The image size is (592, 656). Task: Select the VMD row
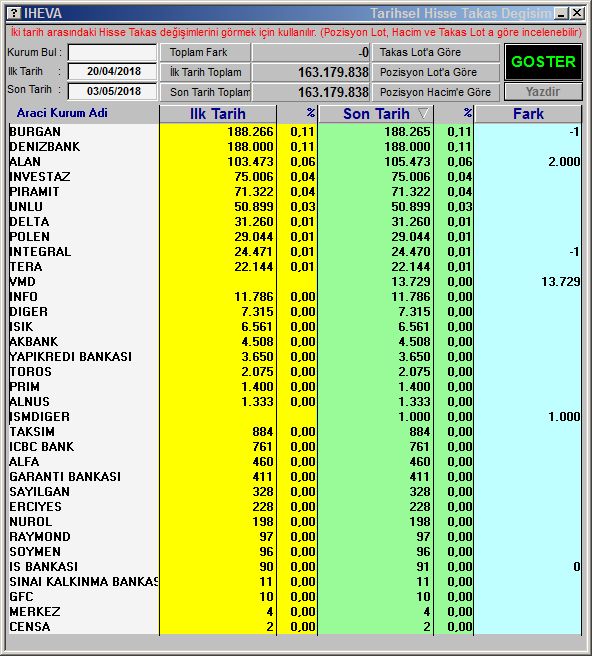[295, 282]
